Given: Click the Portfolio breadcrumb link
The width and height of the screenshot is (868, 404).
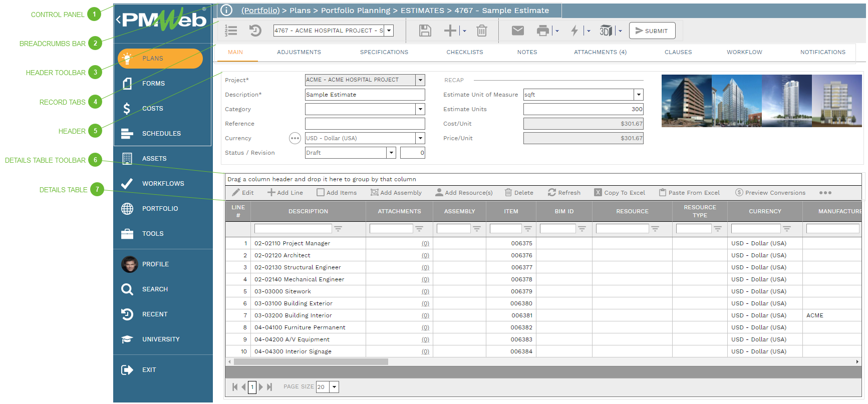Looking at the screenshot, I should [x=260, y=11].
